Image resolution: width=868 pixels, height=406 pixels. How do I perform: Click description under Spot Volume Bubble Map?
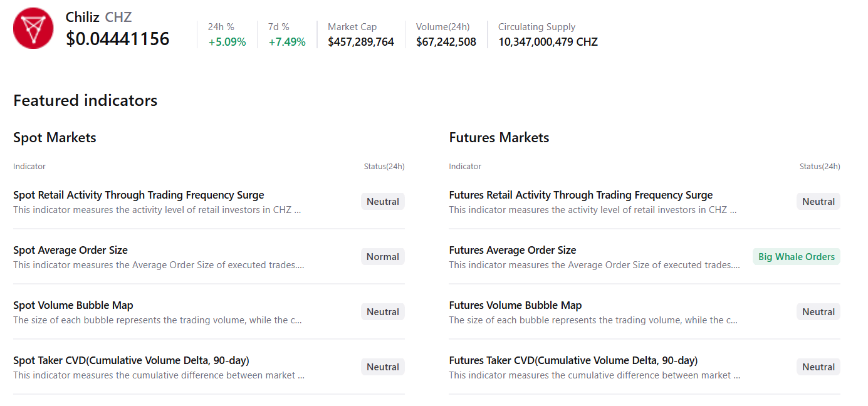point(157,320)
